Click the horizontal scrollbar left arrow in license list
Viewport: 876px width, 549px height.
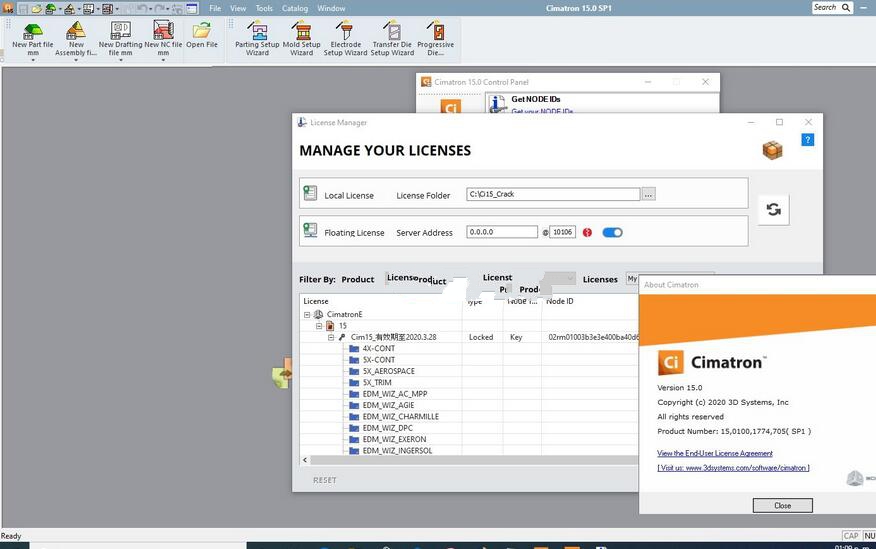coord(305,460)
